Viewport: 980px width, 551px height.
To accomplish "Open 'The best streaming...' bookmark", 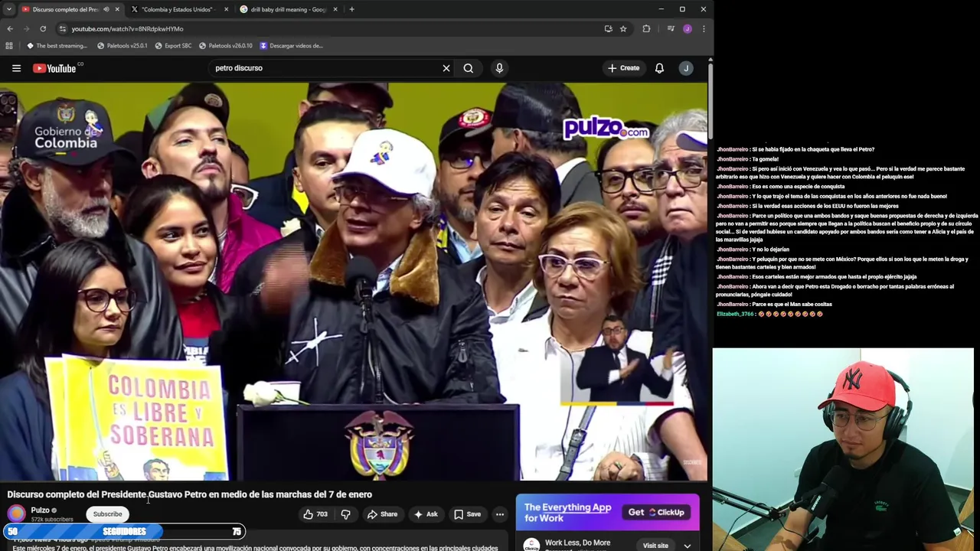I will tap(57, 46).
